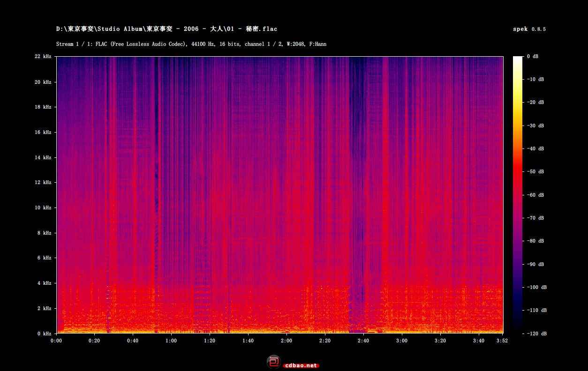The image size is (588, 371).
Task: Click the dB color gradient legend bar
Action: [518, 195]
